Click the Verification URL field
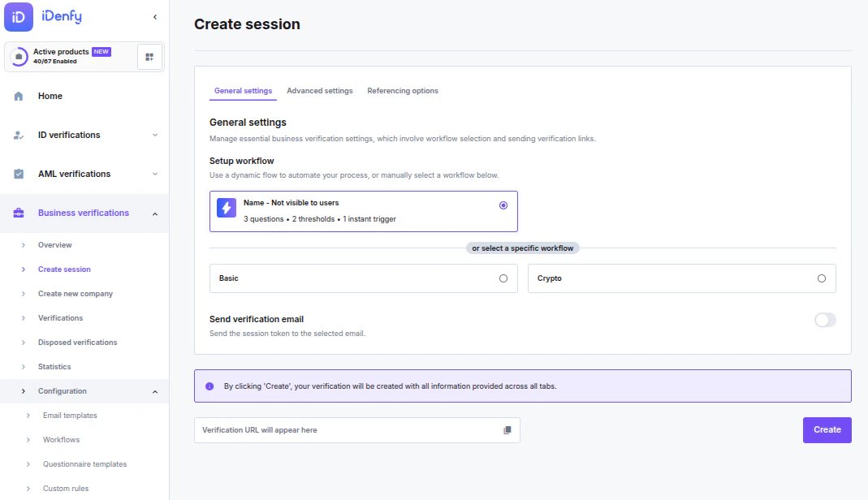This screenshot has height=500, width=868. (341, 429)
